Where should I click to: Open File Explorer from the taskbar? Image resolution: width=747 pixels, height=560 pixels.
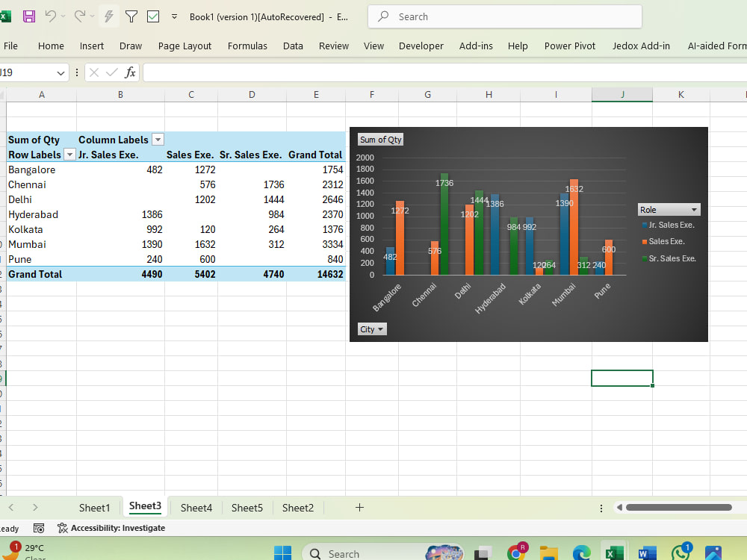[x=548, y=553]
